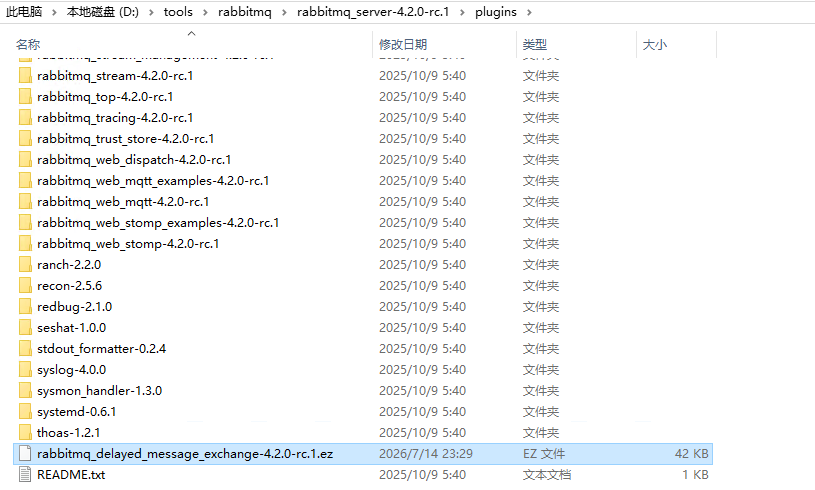Image resolution: width=815 pixels, height=490 pixels.
Task: Click the stdout_formatter-0.2.4 folder icon
Action: [x=25, y=349]
